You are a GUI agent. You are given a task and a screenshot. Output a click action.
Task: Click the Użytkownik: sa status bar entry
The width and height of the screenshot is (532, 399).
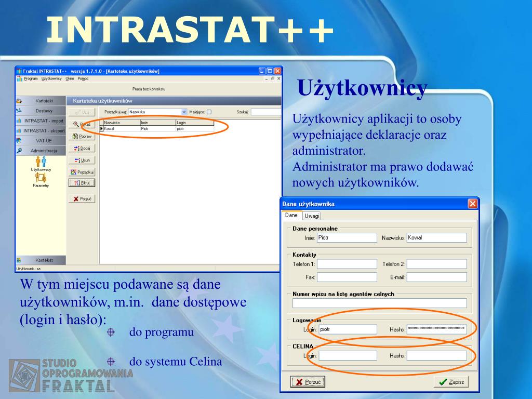[29, 269]
